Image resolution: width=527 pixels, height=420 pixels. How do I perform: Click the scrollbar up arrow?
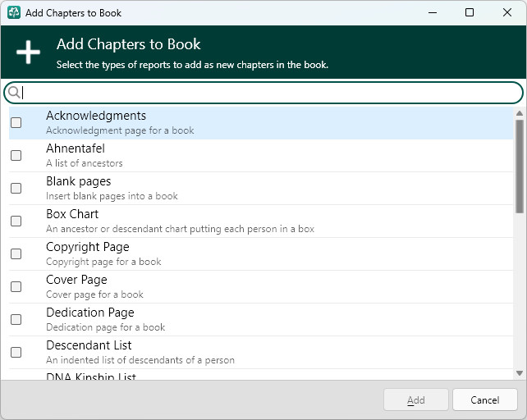pyautogui.click(x=520, y=113)
